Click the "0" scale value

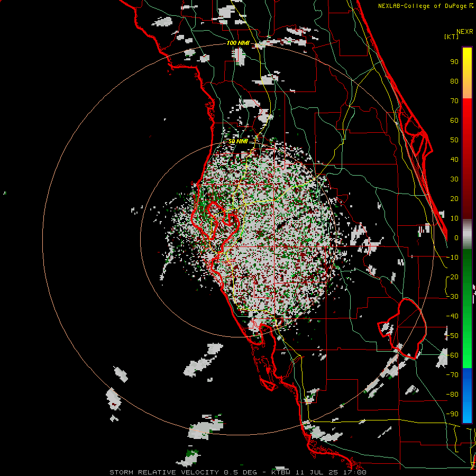[x=456, y=237]
